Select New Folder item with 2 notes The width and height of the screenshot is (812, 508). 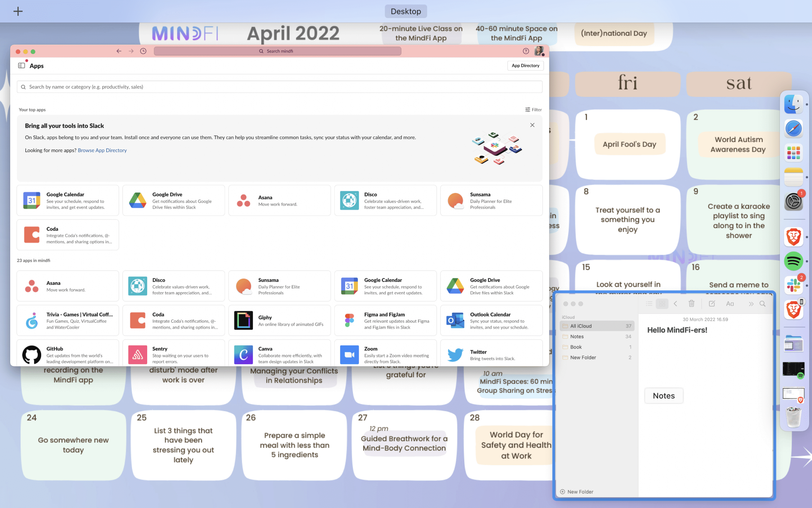[597, 358]
